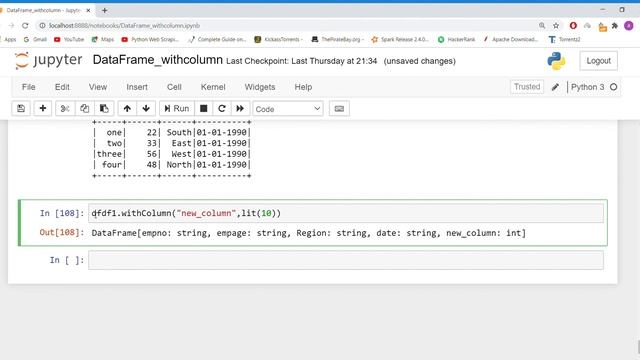Click the output row containing North
Screen dimensions: 640x360
pos(171,165)
